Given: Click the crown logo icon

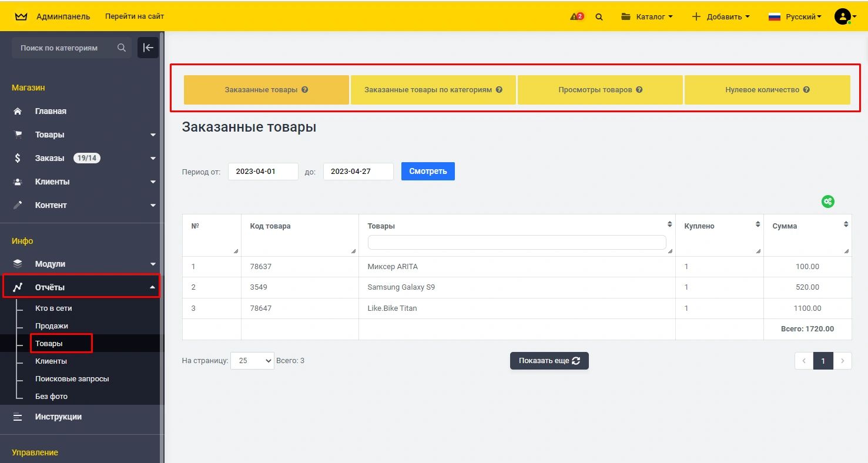Looking at the screenshot, I should pos(21,16).
